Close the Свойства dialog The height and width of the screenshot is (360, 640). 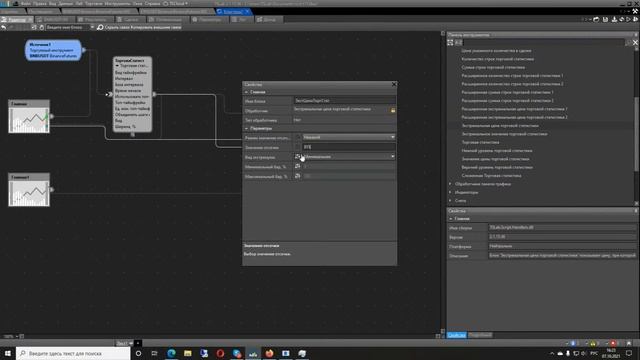[394, 84]
